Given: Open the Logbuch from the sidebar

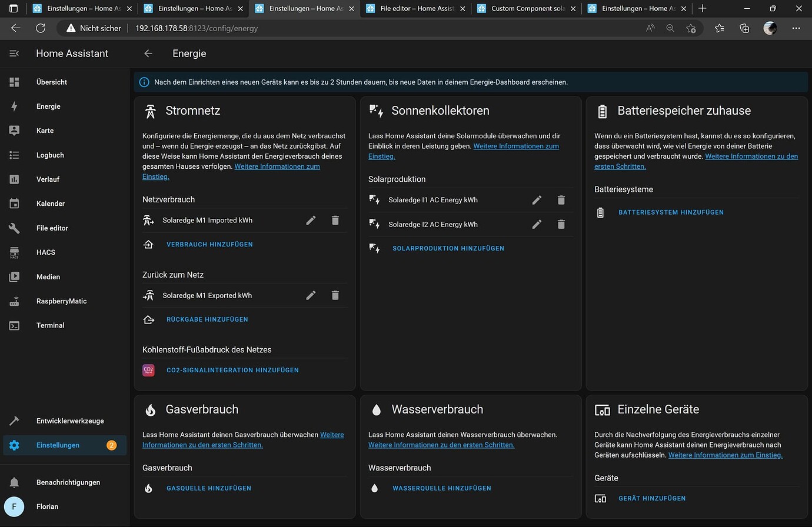Looking at the screenshot, I should [x=50, y=155].
